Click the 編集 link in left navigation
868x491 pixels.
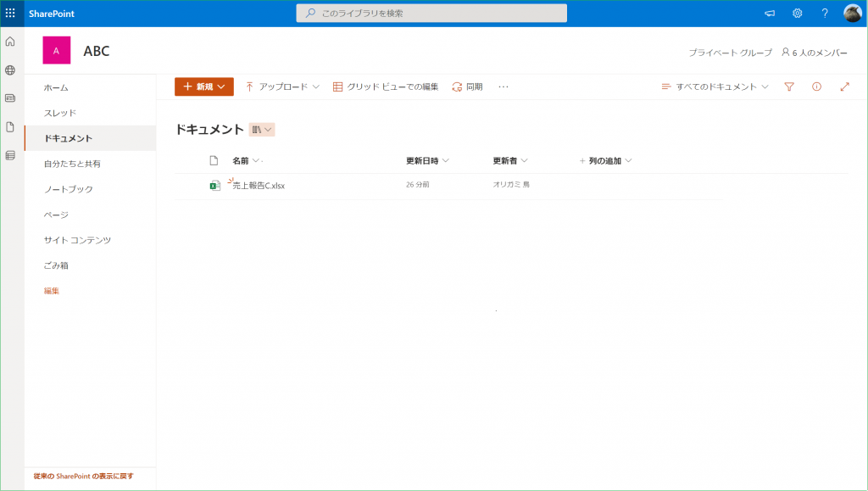click(x=52, y=291)
